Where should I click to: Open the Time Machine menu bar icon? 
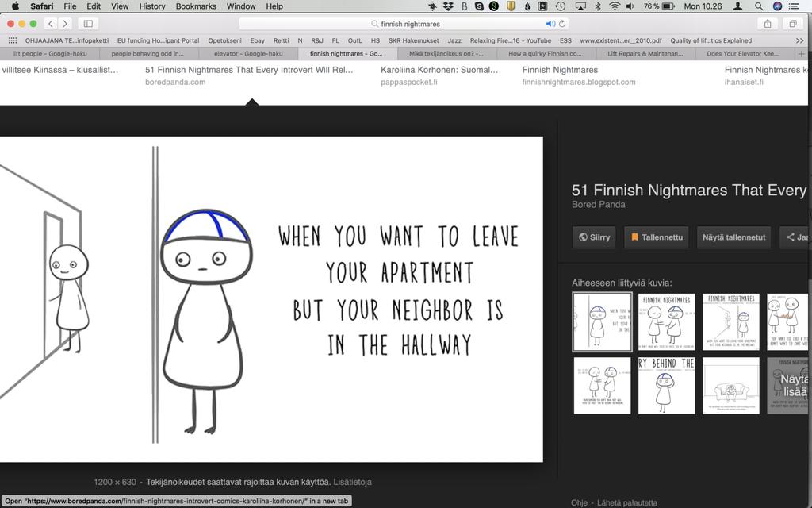point(561,6)
